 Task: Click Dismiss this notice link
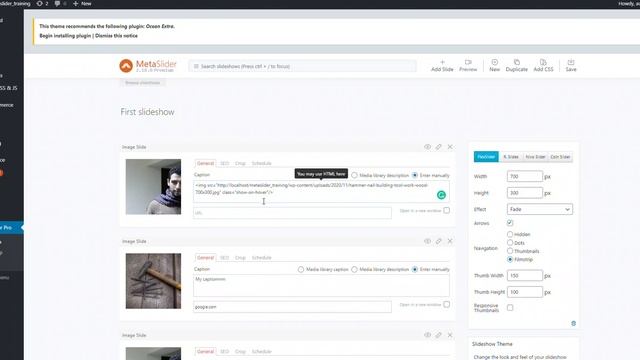[116, 36]
